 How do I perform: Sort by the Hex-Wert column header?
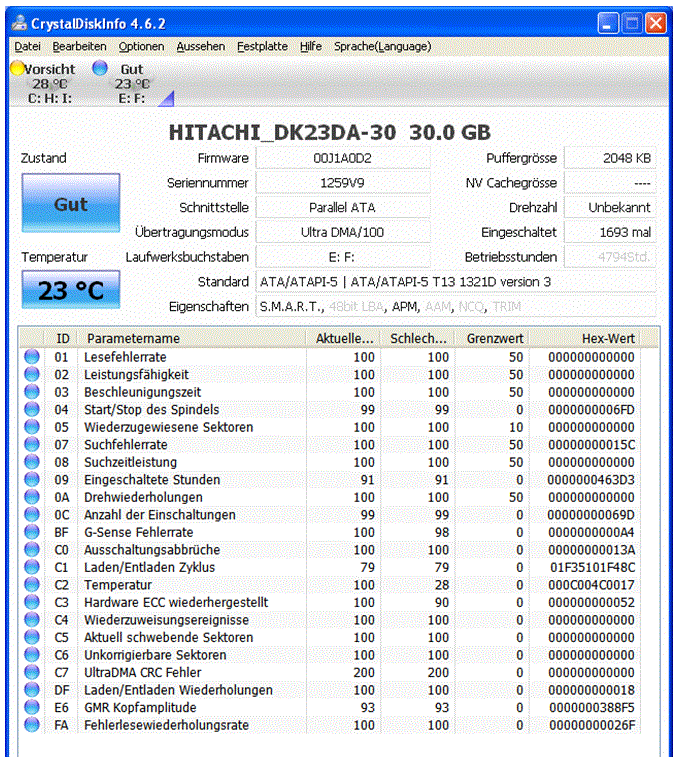[x=585, y=338]
